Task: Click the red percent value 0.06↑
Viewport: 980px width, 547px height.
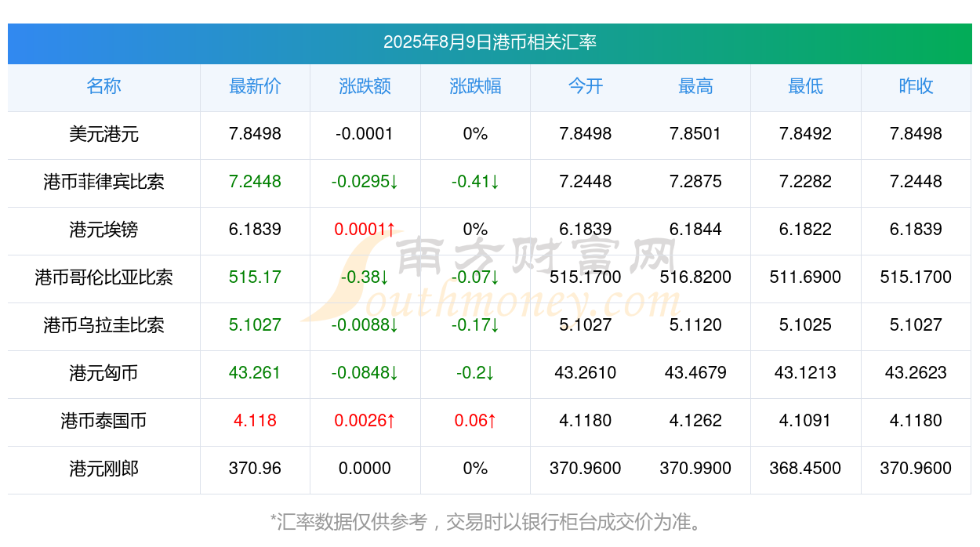Action: (475, 421)
